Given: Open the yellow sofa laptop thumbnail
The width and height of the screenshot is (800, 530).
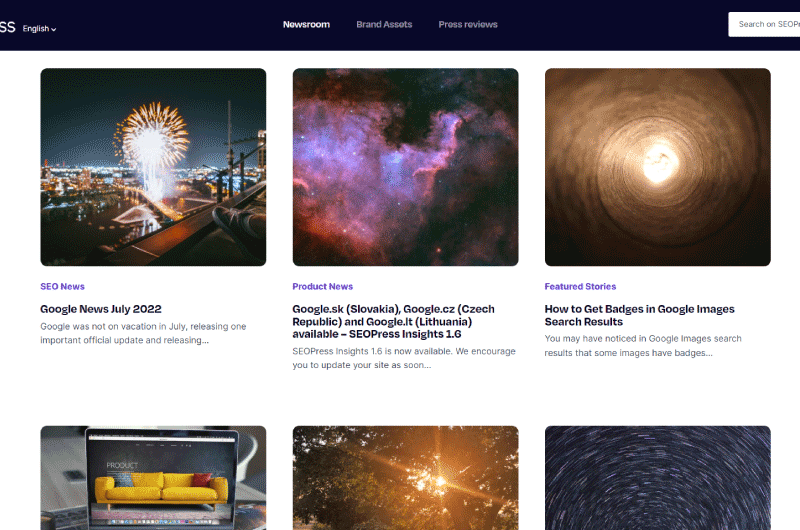Looking at the screenshot, I should (x=153, y=478).
